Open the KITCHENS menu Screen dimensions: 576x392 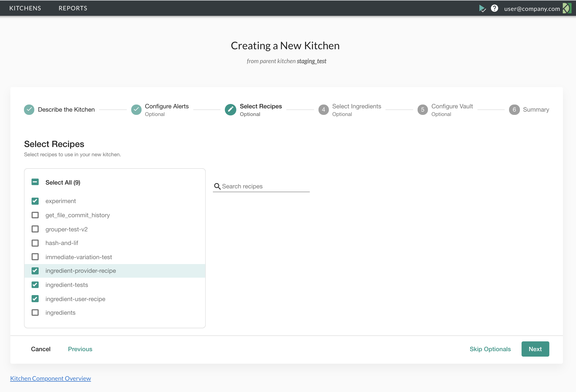25,8
